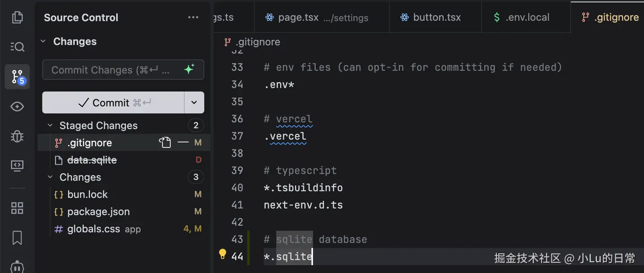
Task: Select globals.css in the Changes list
Action: click(94, 229)
